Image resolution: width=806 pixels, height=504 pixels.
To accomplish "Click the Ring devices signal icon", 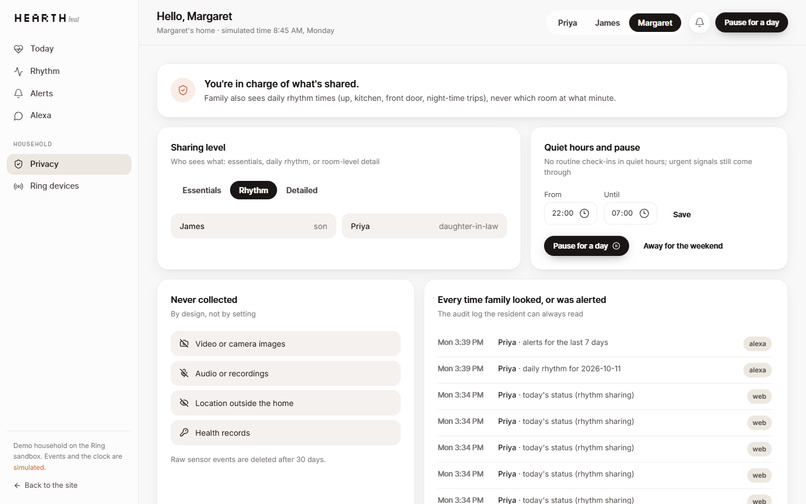I will 19,186.
